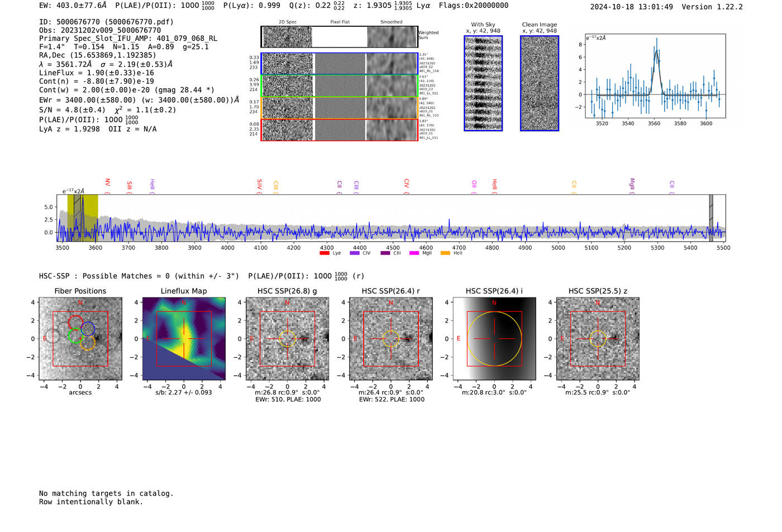Click the large yellow aperture circle in i-band

click(x=494, y=339)
